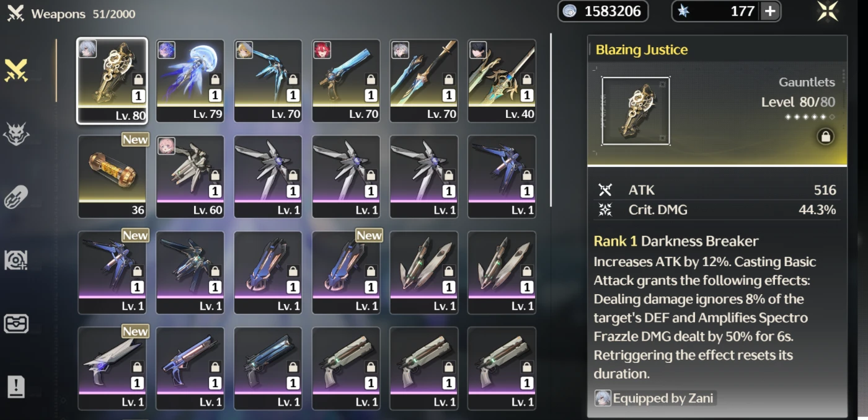Select the Lv. 40 broadblade weapon
The height and width of the screenshot is (420, 868).
point(502,81)
